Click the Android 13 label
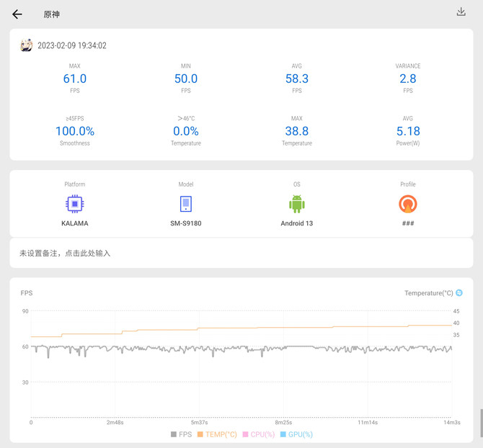483x448 pixels. click(x=296, y=223)
